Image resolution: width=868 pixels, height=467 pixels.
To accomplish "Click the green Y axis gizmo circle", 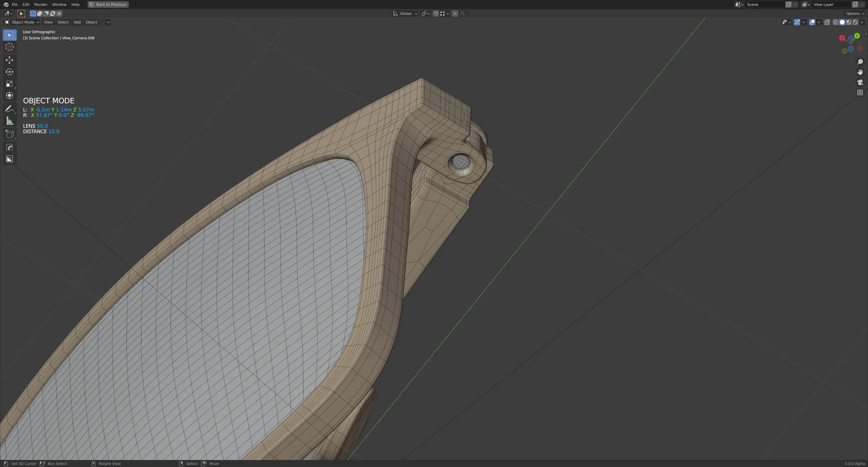I will (857, 36).
